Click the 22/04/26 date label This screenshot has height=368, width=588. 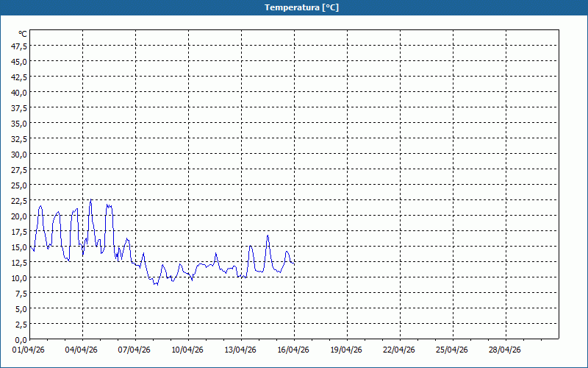click(x=400, y=350)
